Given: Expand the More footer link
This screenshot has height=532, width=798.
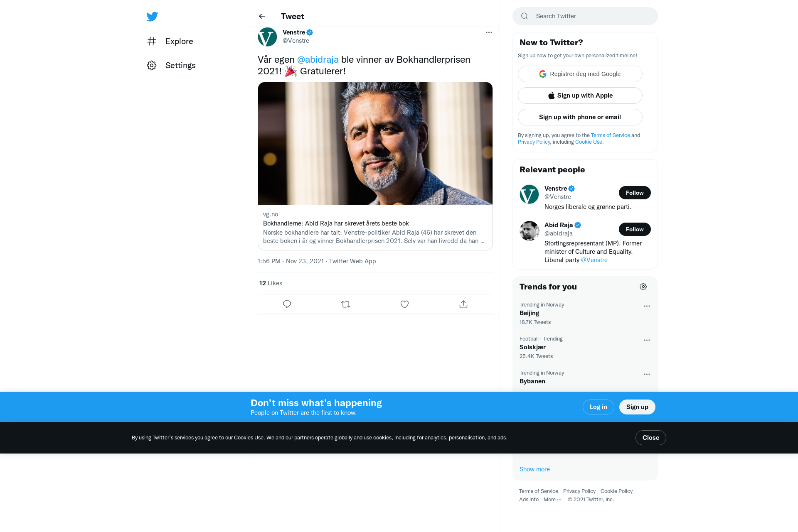Looking at the screenshot, I should (x=552, y=500).
